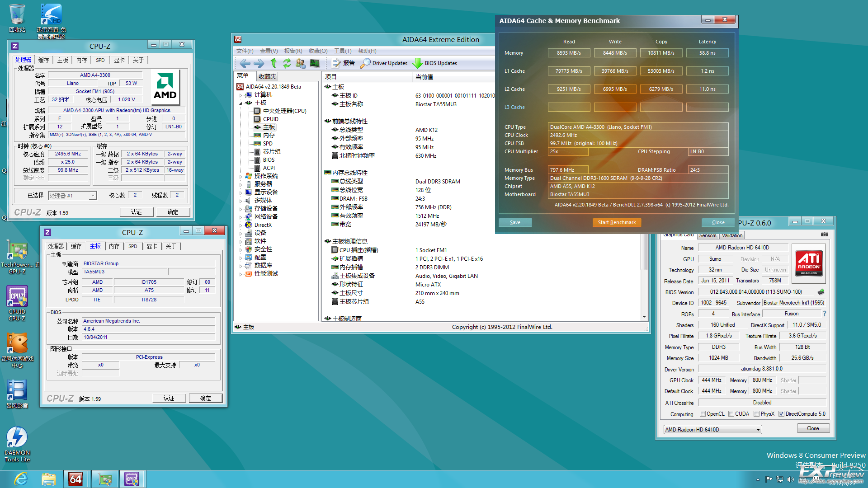Screen dimensions: 868x488
Task: Click the volume icon in system tray
Action: (x=790, y=479)
